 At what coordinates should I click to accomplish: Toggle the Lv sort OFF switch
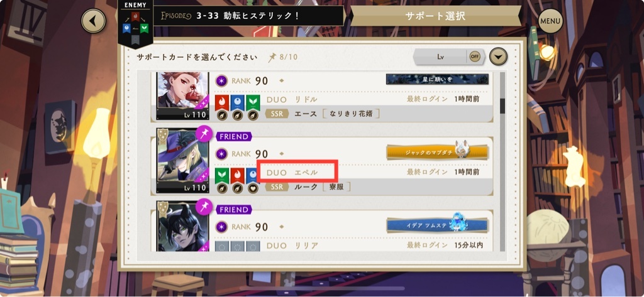[475, 57]
